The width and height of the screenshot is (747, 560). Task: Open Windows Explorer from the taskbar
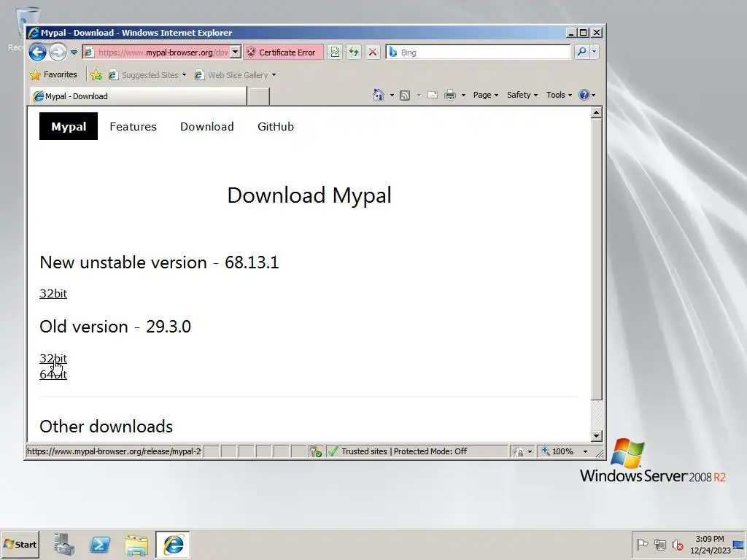click(136, 544)
